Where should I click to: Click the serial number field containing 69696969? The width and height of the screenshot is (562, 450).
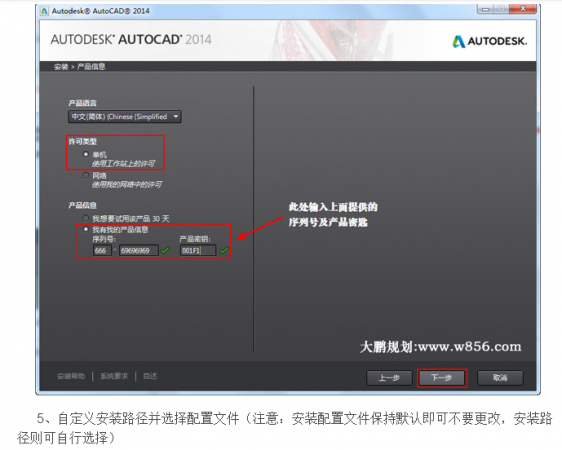pos(139,250)
